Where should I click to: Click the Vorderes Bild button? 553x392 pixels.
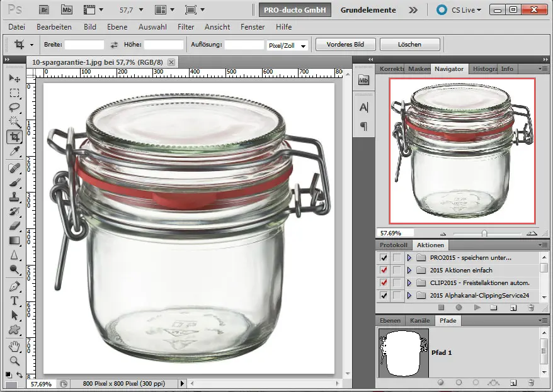345,45
